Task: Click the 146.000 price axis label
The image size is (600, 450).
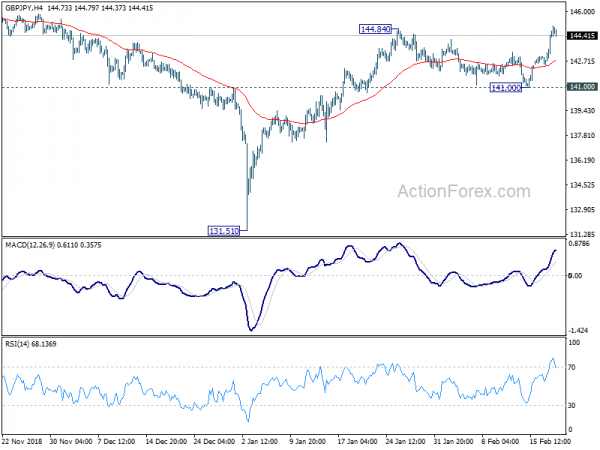Action: coord(582,12)
